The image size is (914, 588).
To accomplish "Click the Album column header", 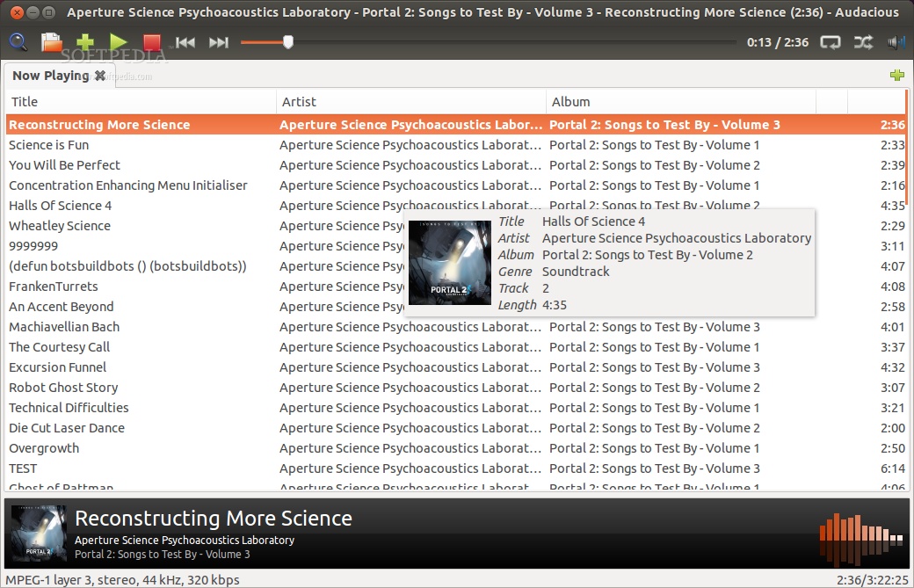I will click(x=680, y=102).
